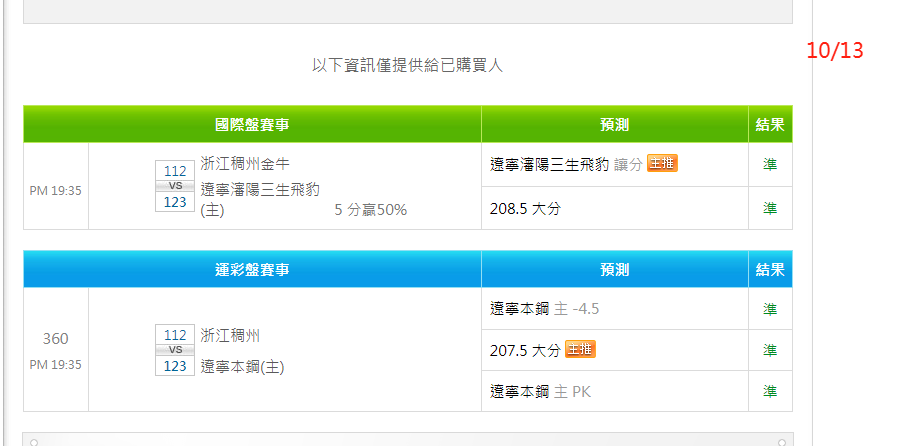Click the green 準 result for 207.5 大分

770,350
